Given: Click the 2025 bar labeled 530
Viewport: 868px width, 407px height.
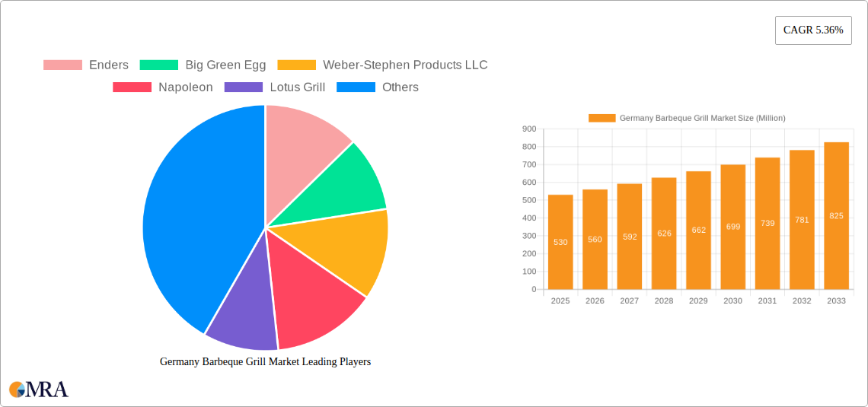Looking at the screenshot, I should pos(560,242).
